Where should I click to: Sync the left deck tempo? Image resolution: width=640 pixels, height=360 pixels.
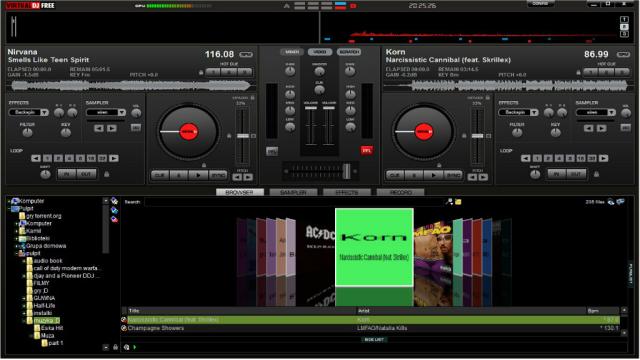pos(218,175)
